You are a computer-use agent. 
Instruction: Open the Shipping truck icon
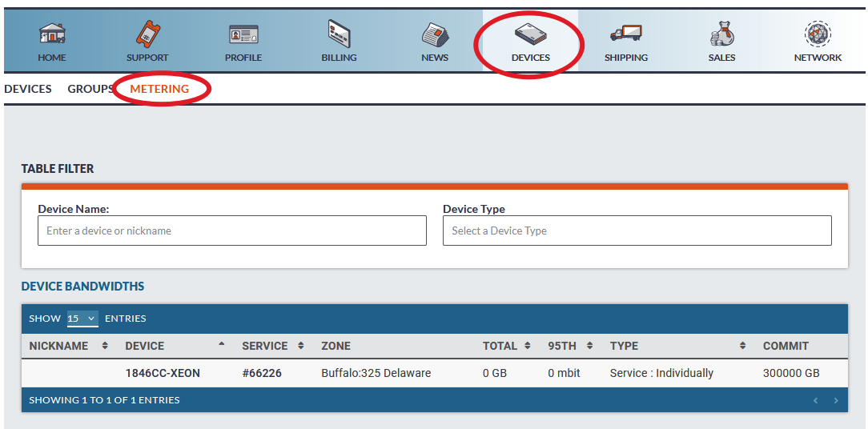(x=625, y=34)
